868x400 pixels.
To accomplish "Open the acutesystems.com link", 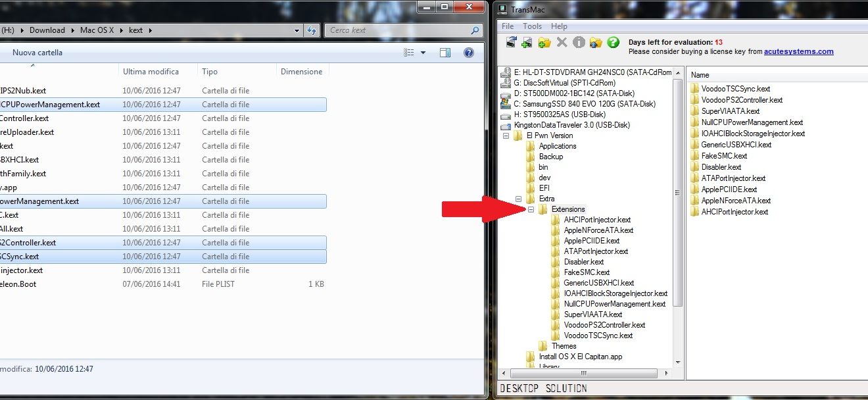I will [798, 51].
